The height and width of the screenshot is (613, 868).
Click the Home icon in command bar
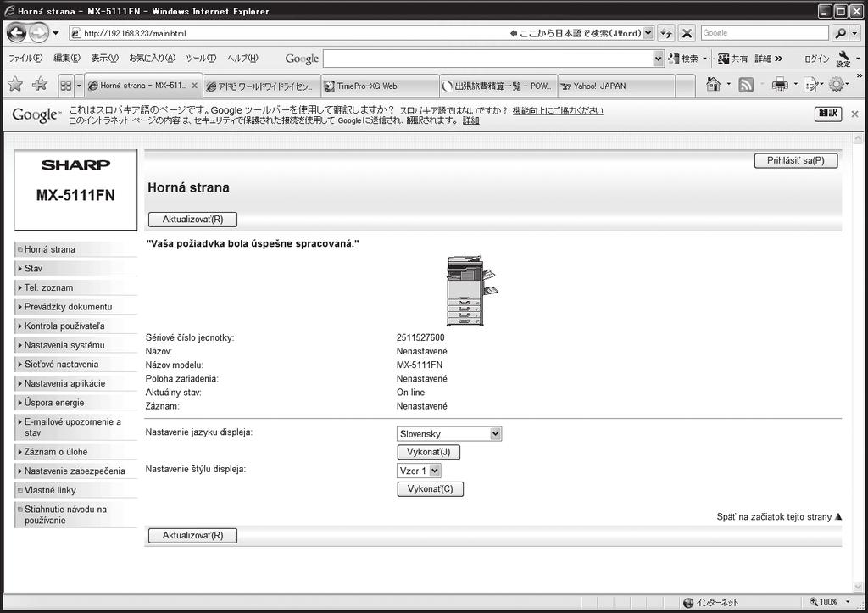(714, 84)
